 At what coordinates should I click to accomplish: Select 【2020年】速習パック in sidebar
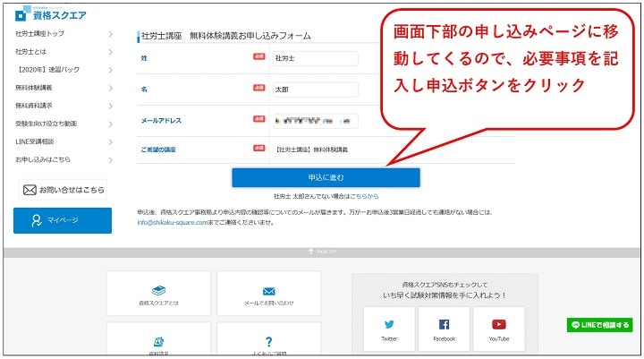click(47, 70)
